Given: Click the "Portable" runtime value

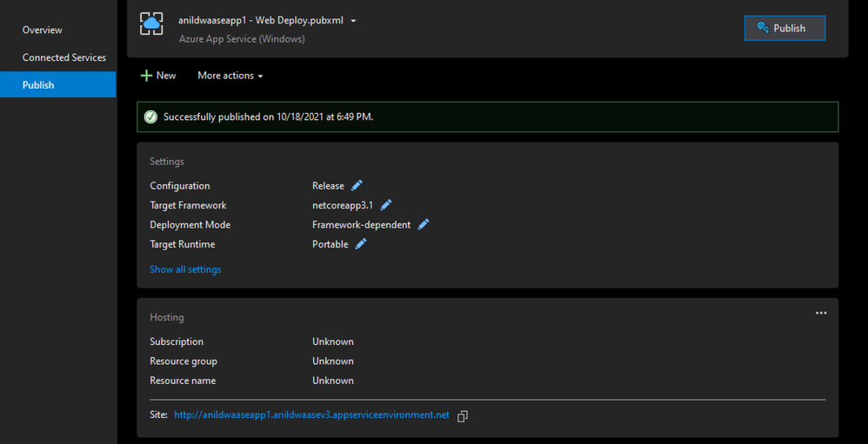Looking at the screenshot, I should [x=331, y=244].
